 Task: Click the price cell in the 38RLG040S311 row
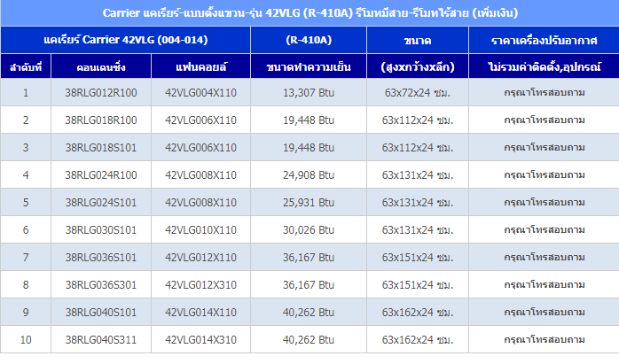(544, 339)
